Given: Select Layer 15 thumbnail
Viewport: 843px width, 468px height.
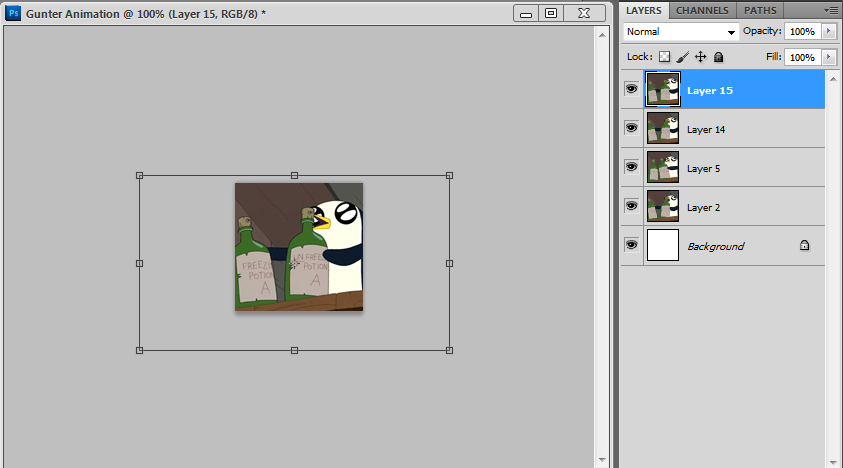Looking at the screenshot, I should 662,89.
